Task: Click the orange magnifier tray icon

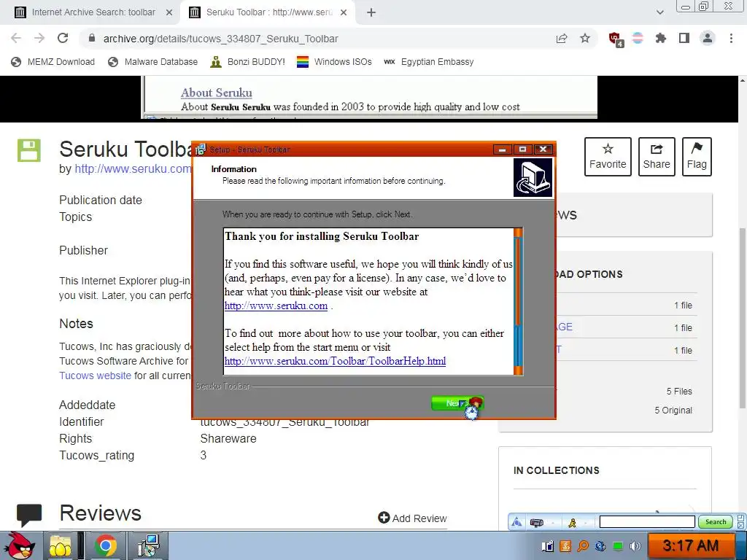Action: [583, 546]
